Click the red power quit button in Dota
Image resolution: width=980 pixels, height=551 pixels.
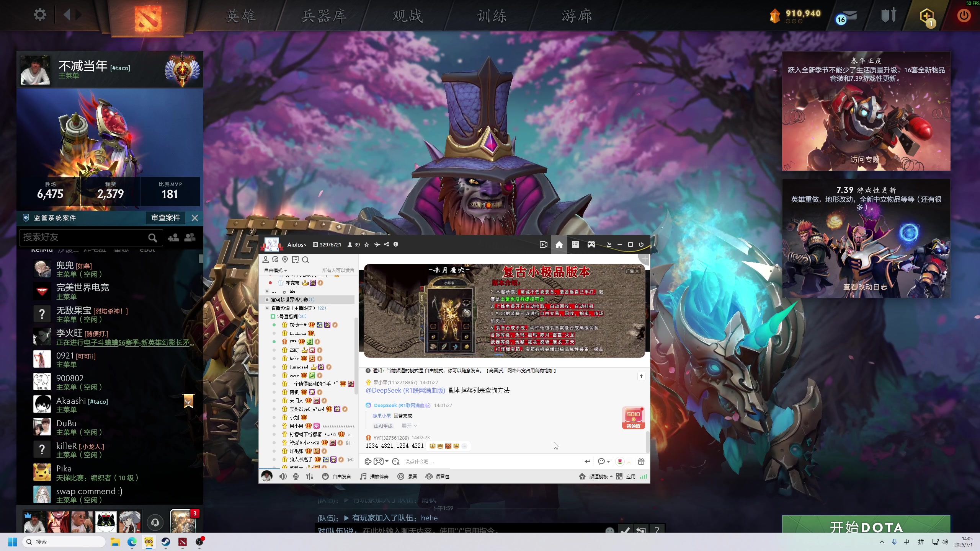point(964,16)
